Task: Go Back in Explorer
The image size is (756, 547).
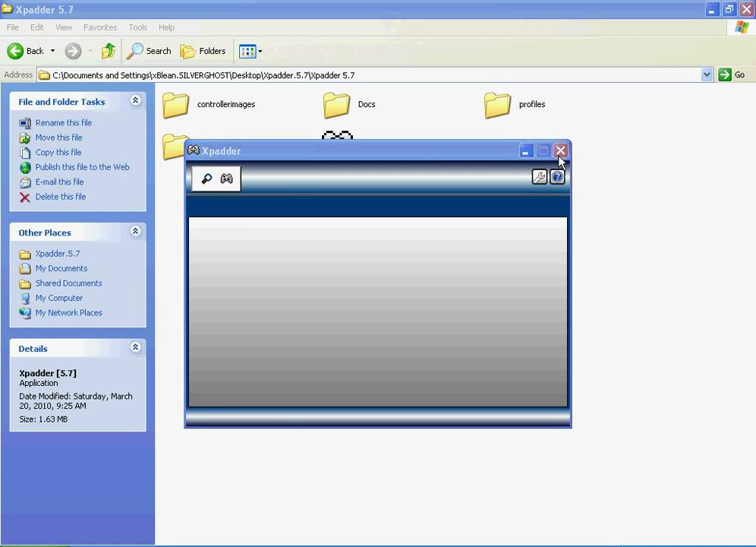Action: [x=26, y=51]
